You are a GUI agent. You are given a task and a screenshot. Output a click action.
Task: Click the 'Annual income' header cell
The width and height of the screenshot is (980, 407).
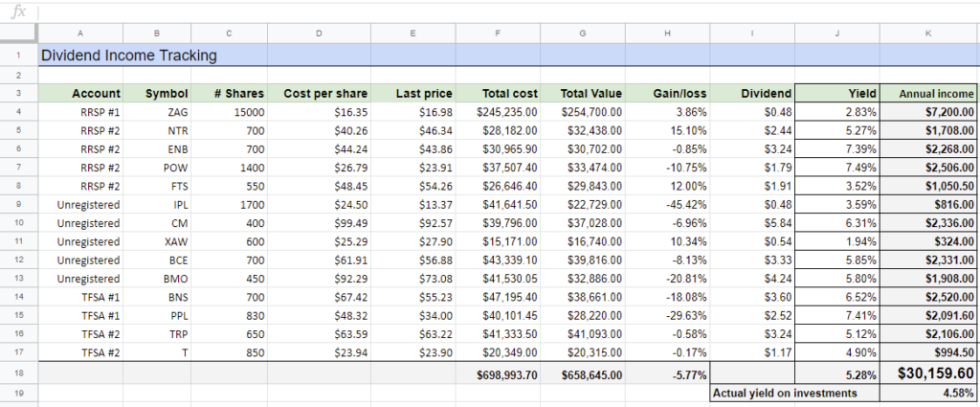[x=928, y=94]
